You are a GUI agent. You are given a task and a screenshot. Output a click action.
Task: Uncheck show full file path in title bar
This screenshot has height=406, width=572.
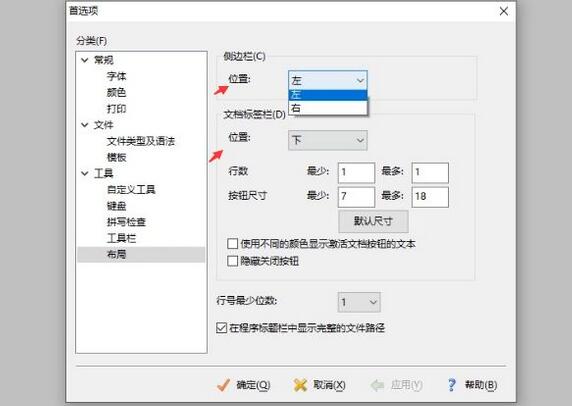[x=221, y=328]
